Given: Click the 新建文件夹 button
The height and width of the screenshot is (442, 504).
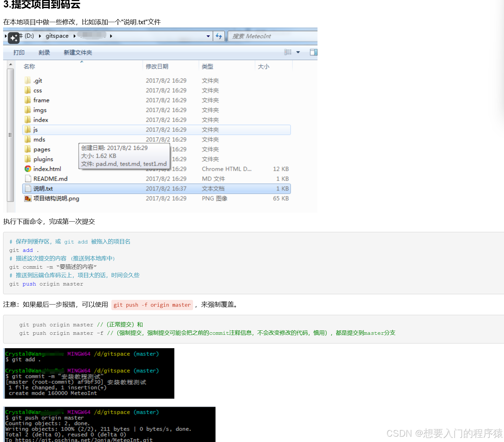Looking at the screenshot, I should pos(77,52).
